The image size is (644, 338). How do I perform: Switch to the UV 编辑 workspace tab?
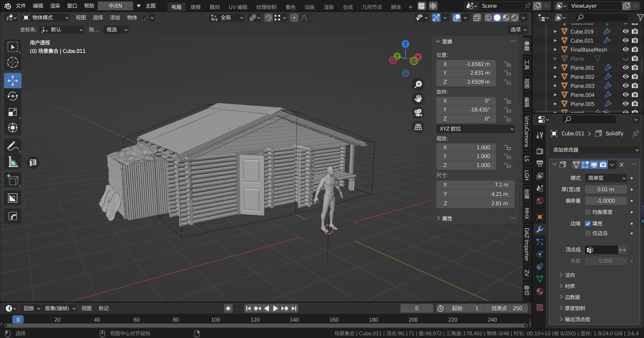coord(238,7)
